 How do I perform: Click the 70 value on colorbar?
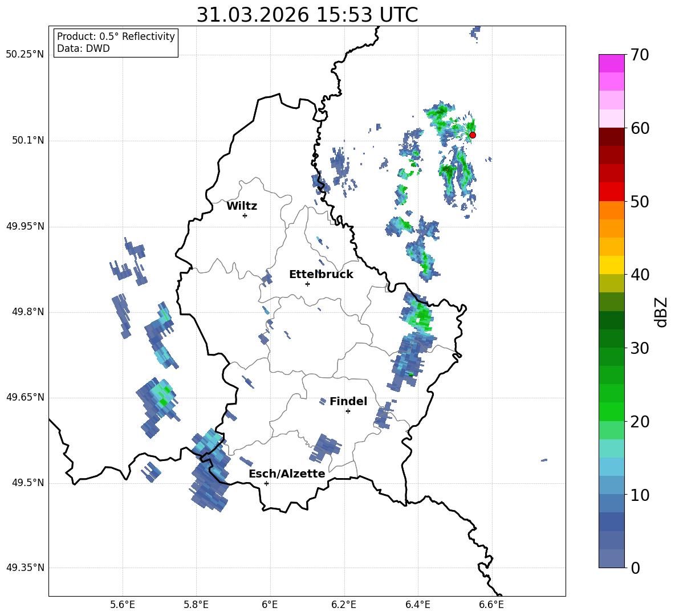(640, 55)
